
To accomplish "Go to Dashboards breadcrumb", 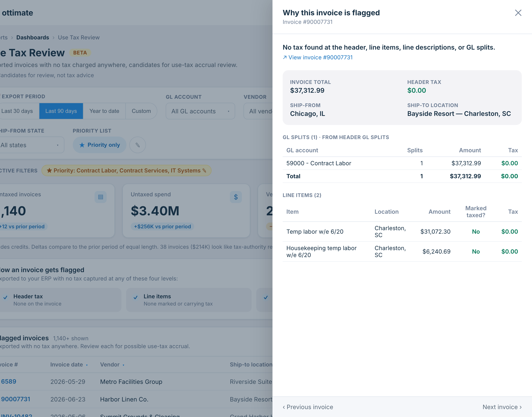I will point(33,38).
